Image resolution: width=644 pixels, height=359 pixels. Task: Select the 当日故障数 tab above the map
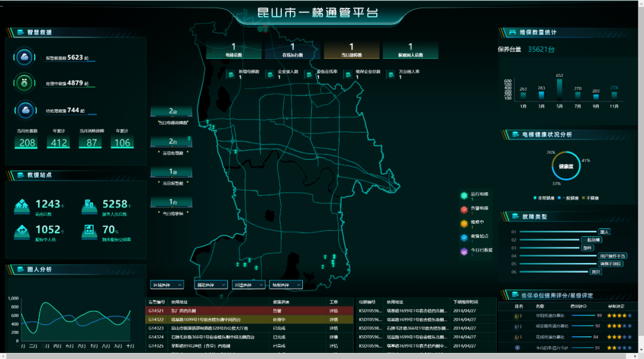point(351,50)
